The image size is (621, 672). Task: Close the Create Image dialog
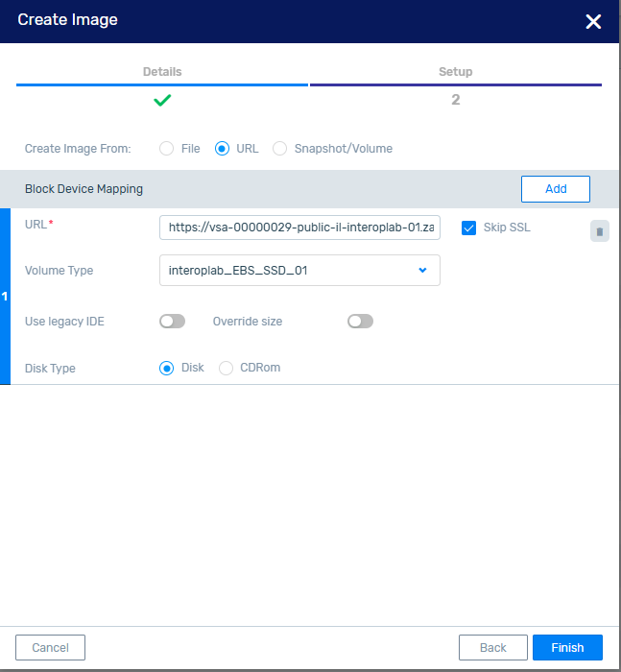pos(593,21)
